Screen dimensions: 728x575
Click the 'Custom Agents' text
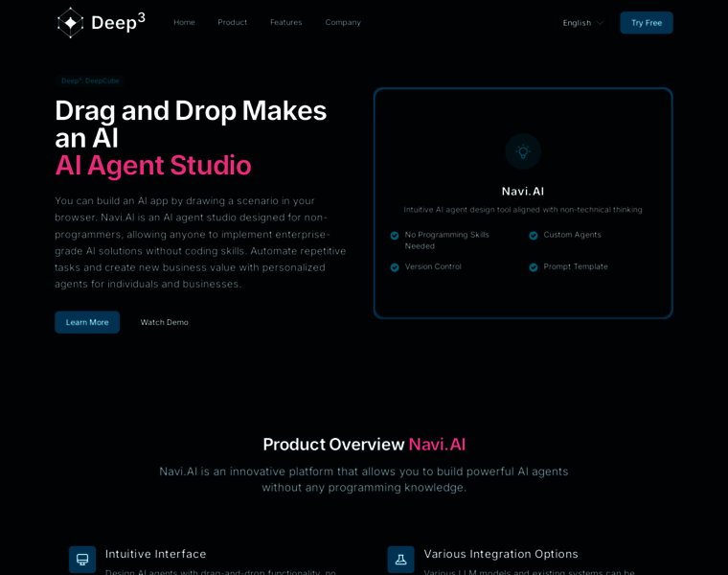[x=573, y=235]
